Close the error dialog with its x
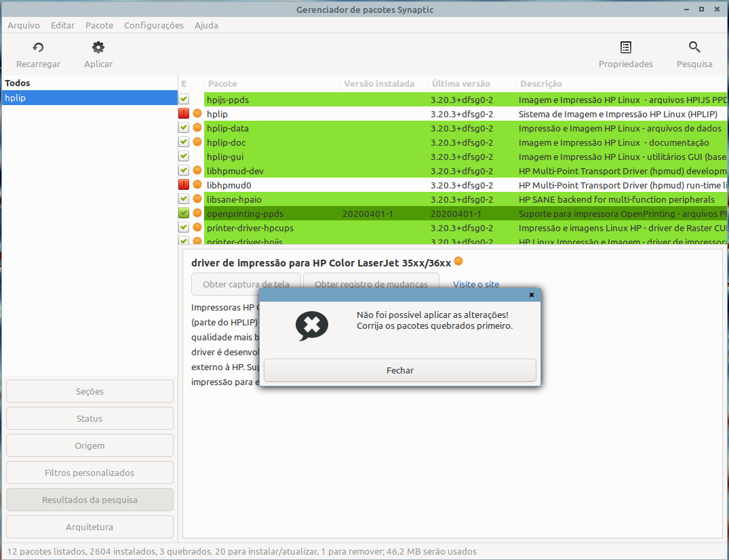The height and width of the screenshot is (560, 729). pos(532,295)
